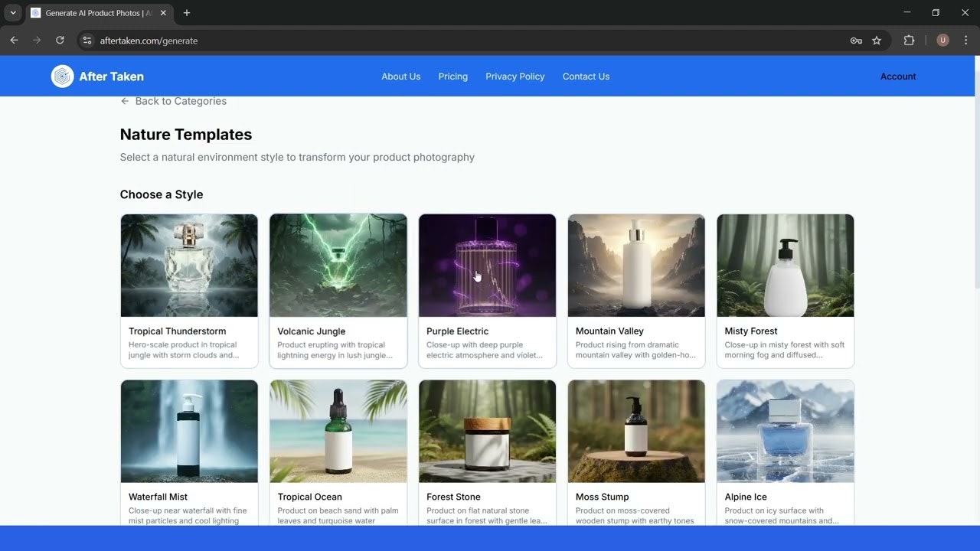Click the browser forward arrow

click(37, 41)
